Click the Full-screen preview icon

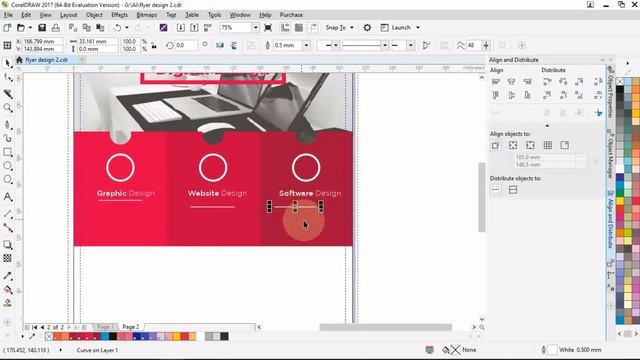click(x=268, y=28)
